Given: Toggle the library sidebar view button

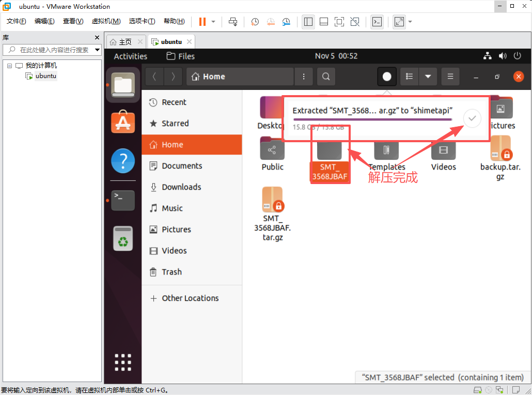Looking at the screenshot, I should pos(308,22).
